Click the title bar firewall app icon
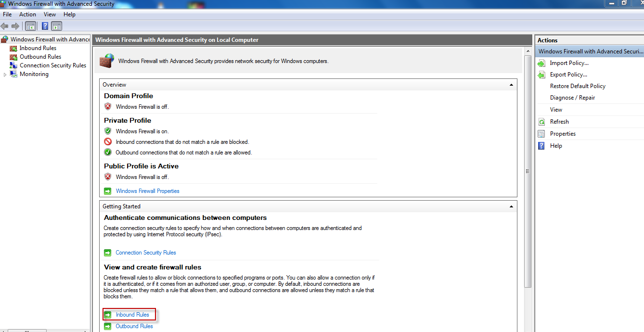Viewport: 644px width, 332px height. click(x=3, y=3)
